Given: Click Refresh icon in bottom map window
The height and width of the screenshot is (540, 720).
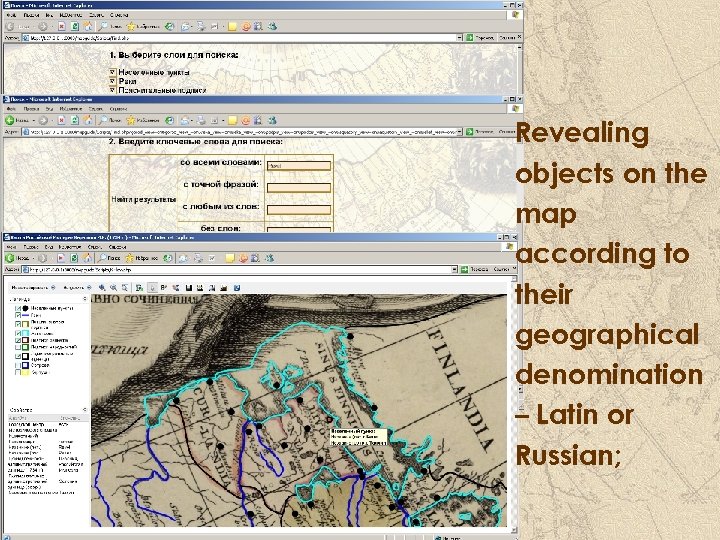Looking at the screenshot, I should click(74, 258).
